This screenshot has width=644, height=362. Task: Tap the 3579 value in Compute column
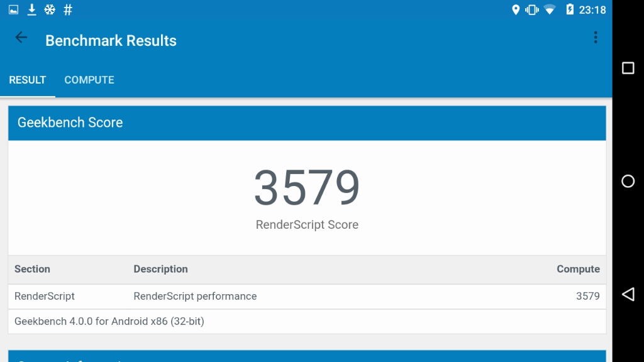[588, 296]
